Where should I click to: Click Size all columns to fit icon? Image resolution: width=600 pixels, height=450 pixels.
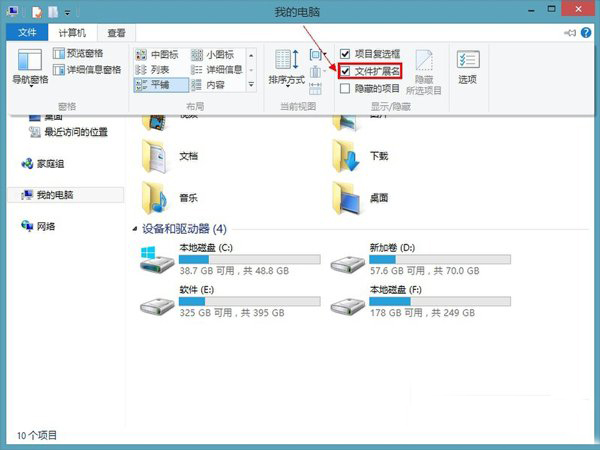[315, 88]
